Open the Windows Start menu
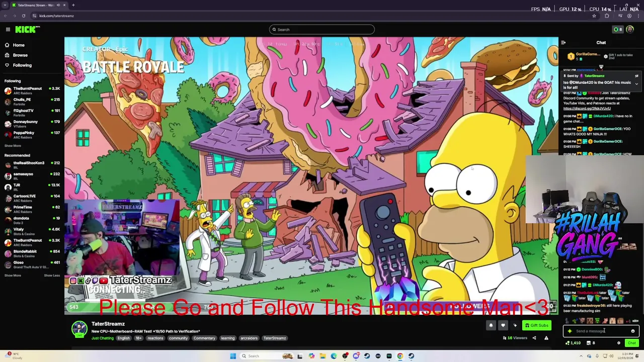644x362 pixels. tap(233, 356)
